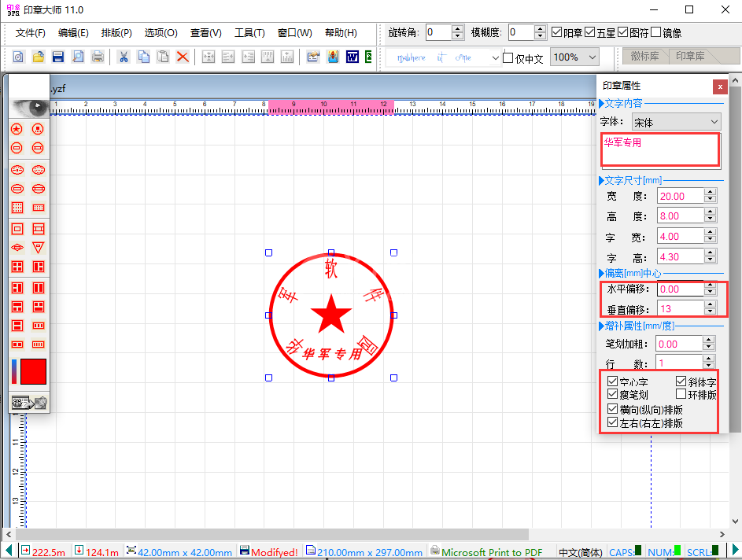Switch to the 徽标库 tab
This screenshot has height=560, width=742.
pos(644,56)
